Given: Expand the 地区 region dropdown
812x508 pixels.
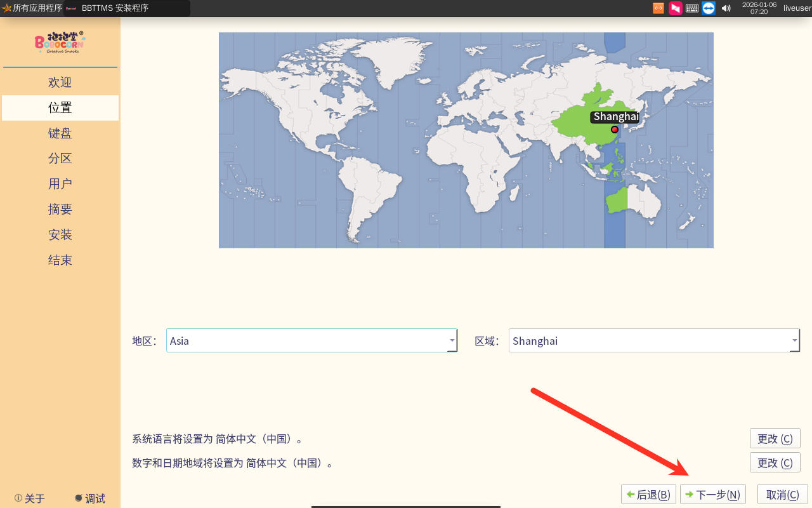Looking at the screenshot, I should coord(452,340).
